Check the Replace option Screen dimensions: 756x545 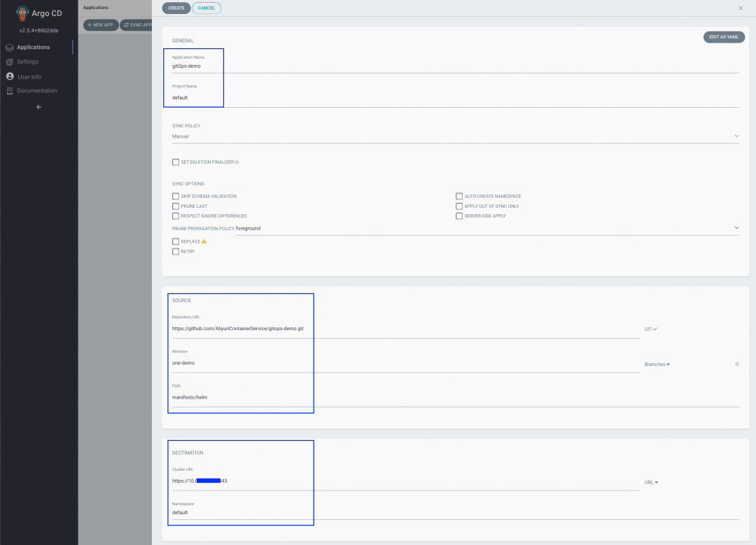176,241
